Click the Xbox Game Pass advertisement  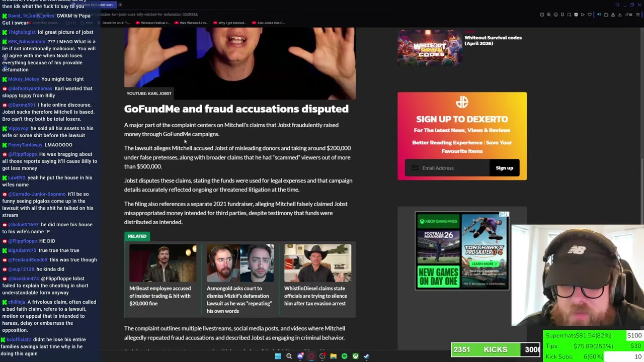point(462,251)
